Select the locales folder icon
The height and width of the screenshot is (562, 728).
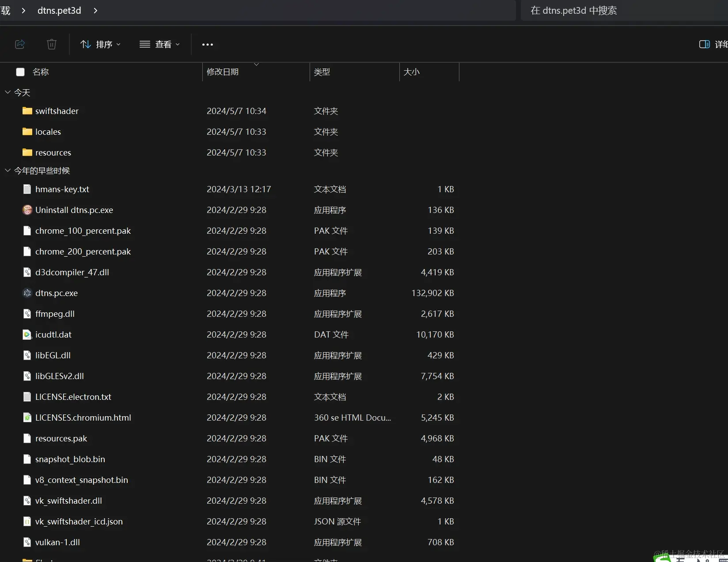(27, 131)
